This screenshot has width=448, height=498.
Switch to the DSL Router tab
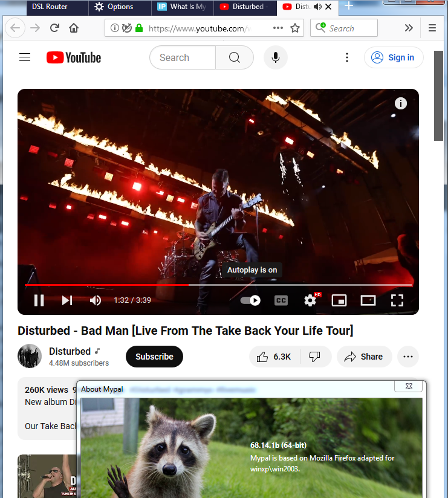coord(57,7)
